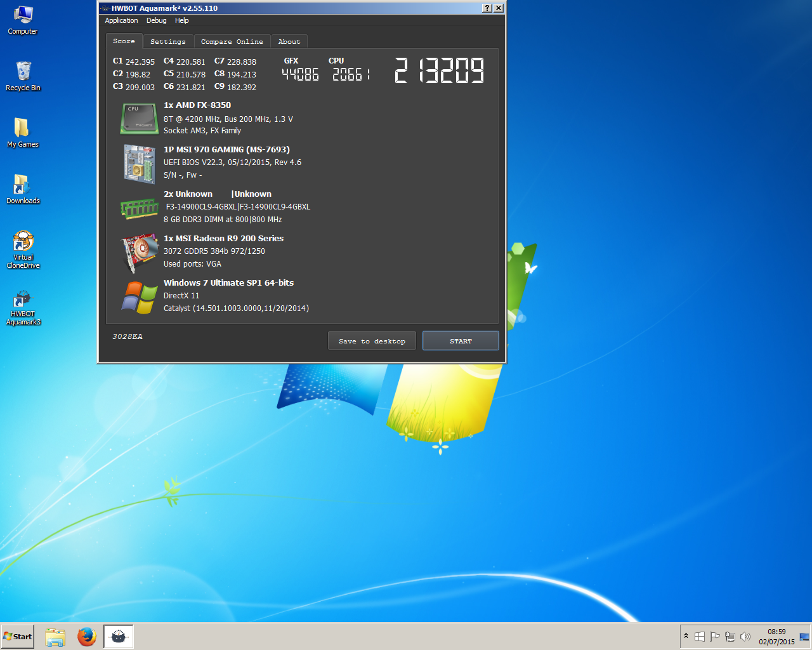The image size is (812, 650).
Task: Click the CPU chip icon
Action: tap(139, 119)
